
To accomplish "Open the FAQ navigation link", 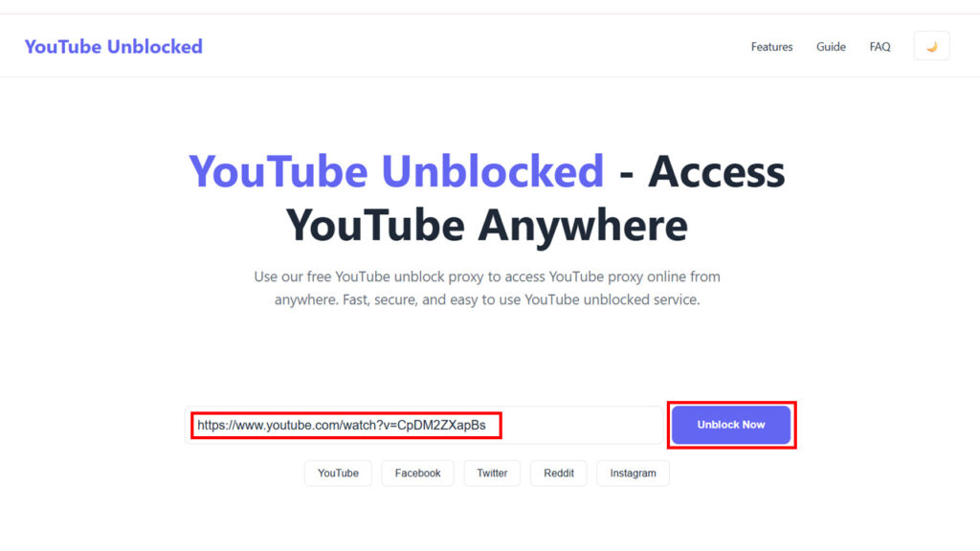I will pos(880,47).
